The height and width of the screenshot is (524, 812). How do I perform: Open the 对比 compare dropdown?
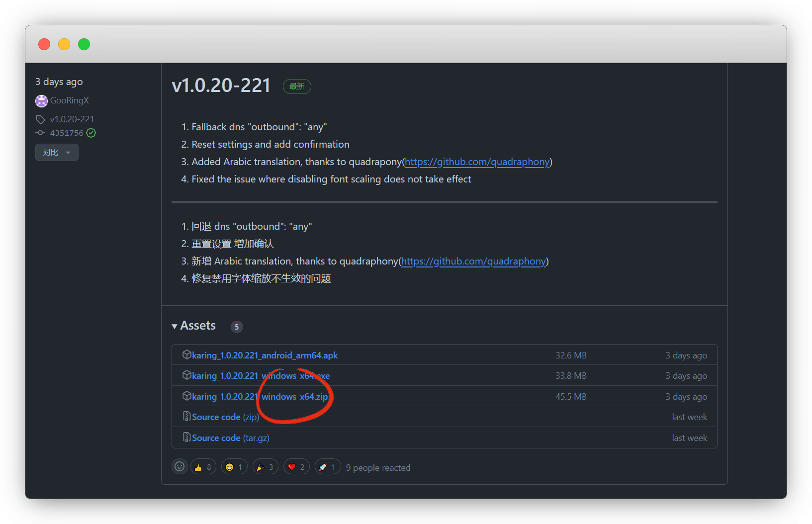[x=57, y=153]
